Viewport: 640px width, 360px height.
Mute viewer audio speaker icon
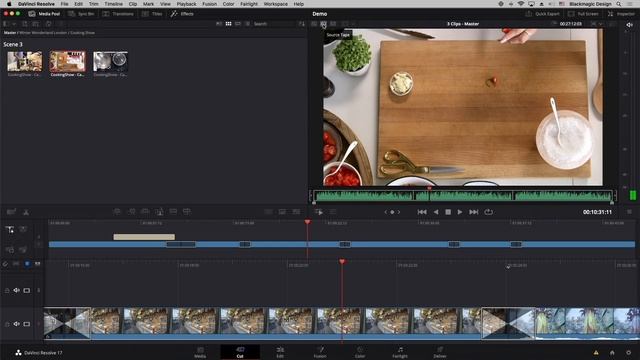[629, 25]
